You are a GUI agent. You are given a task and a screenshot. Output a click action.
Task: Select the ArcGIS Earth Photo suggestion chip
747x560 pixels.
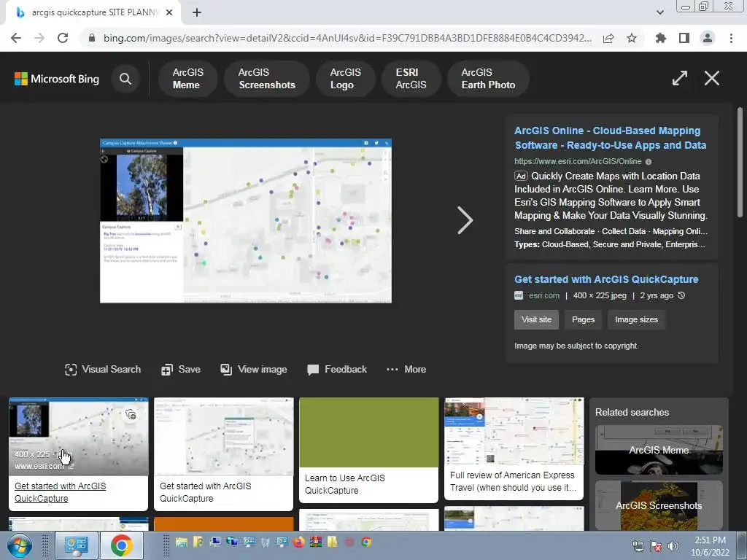tap(488, 79)
